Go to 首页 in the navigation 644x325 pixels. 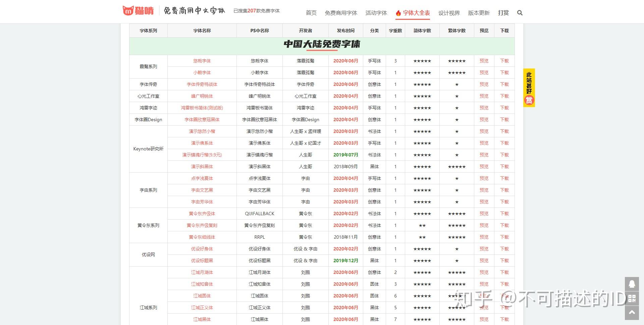(x=311, y=13)
